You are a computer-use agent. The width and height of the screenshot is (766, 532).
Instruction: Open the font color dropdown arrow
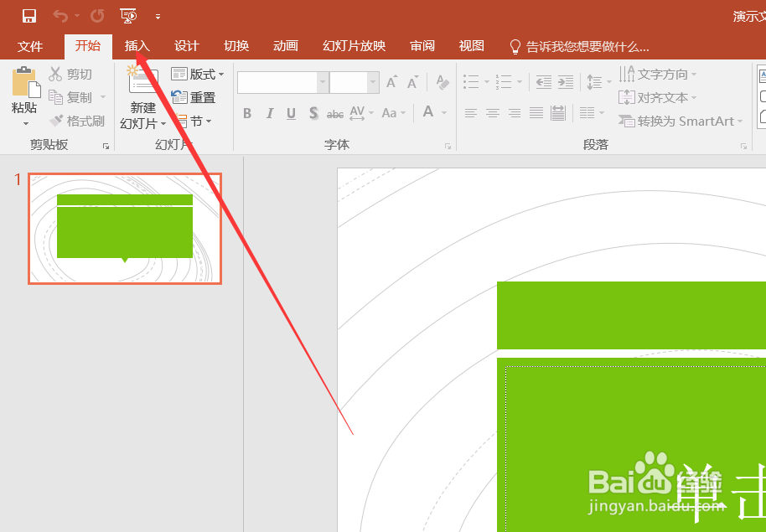(x=444, y=113)
